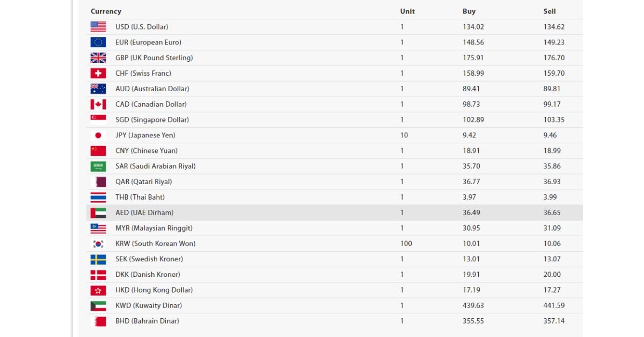Click the Unit column header

[407, 11]
